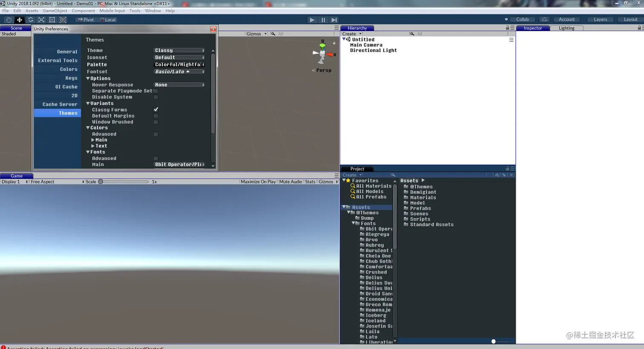Open the cloud services panel
The height and width of the screenshot is (349, 644).
544,19
